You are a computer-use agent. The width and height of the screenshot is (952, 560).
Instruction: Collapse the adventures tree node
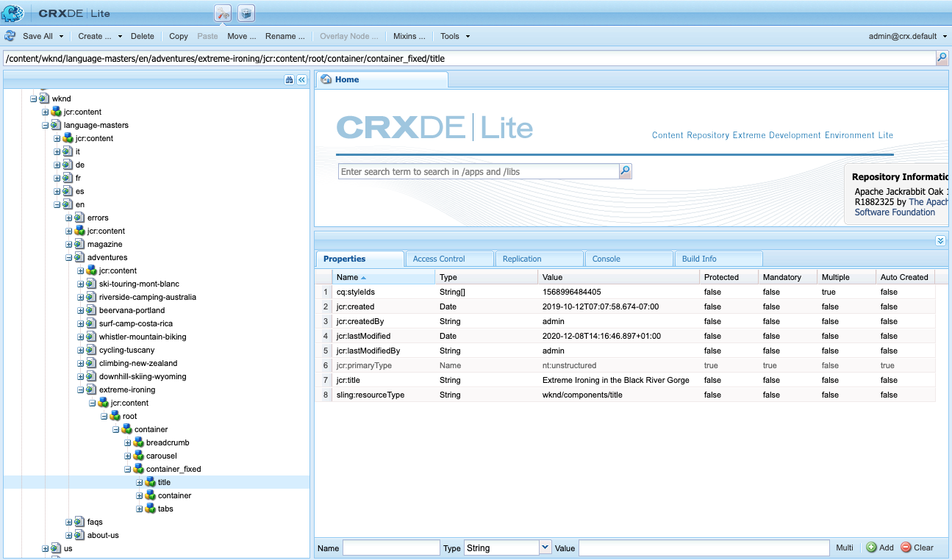pyautogui.click(x=68, y=257)
